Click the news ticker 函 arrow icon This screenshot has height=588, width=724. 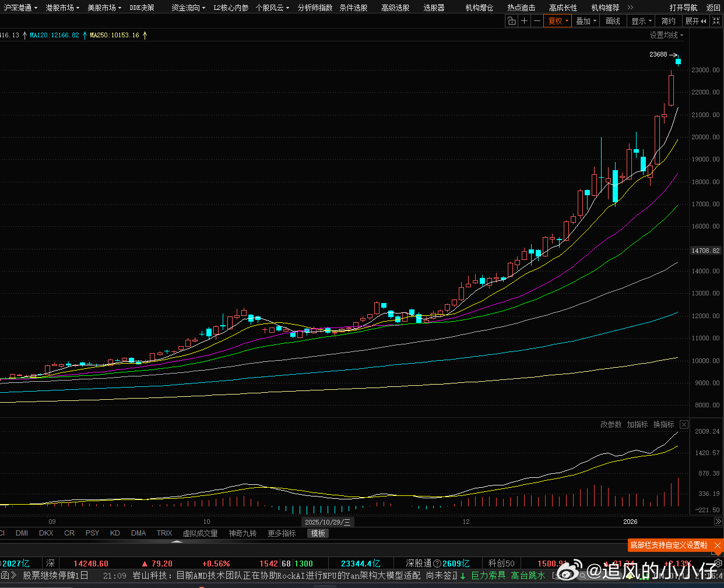click(8, 575)
